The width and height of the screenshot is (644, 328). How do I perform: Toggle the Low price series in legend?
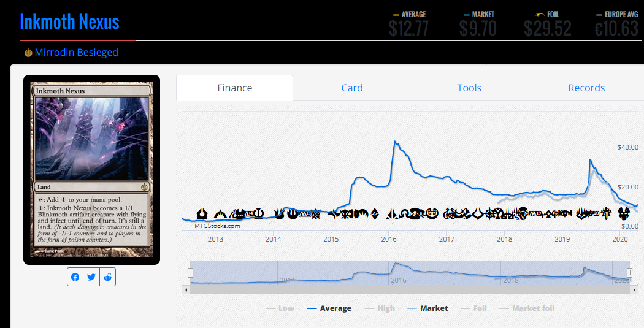280,308
